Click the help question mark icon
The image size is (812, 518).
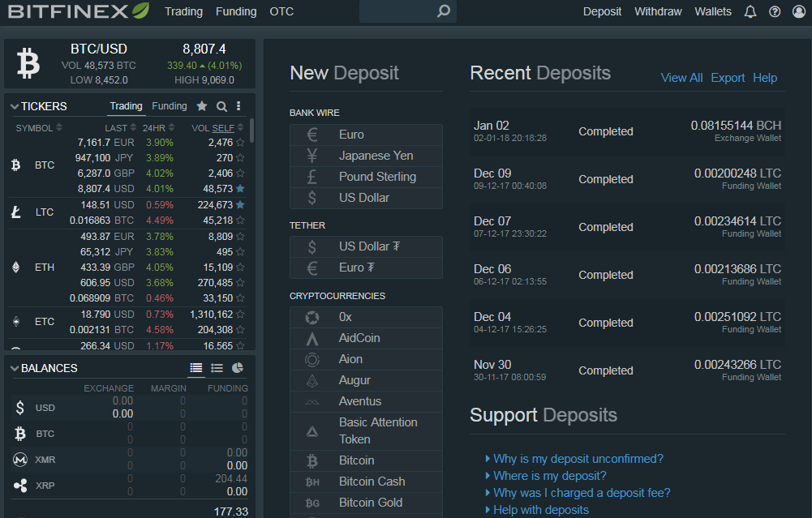coord(775,11)
